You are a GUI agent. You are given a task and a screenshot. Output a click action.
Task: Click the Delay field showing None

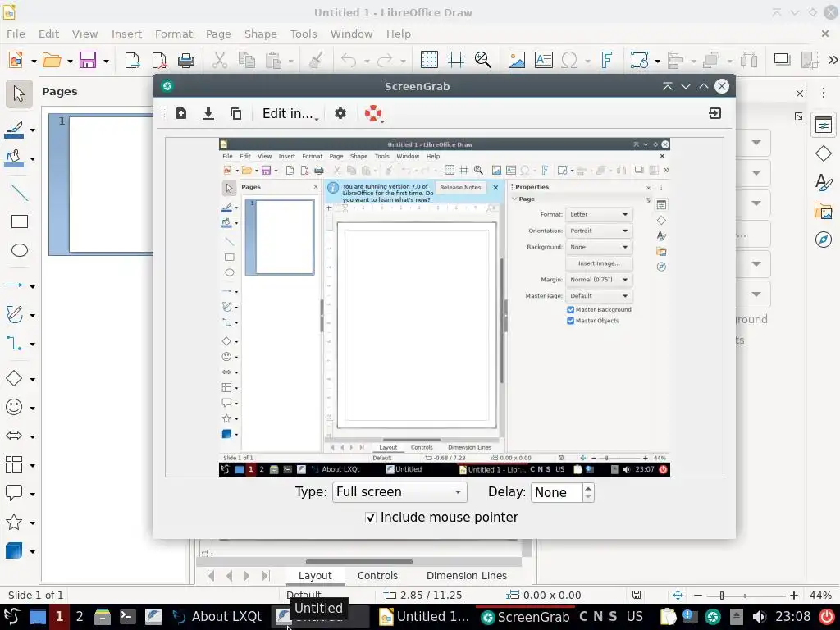click(557, 492)
